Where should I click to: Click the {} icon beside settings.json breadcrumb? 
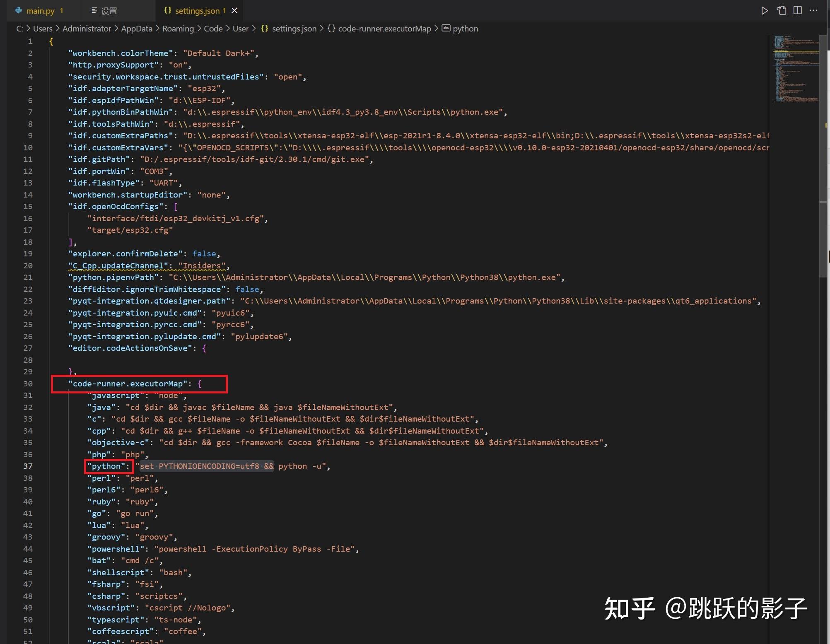265,29
